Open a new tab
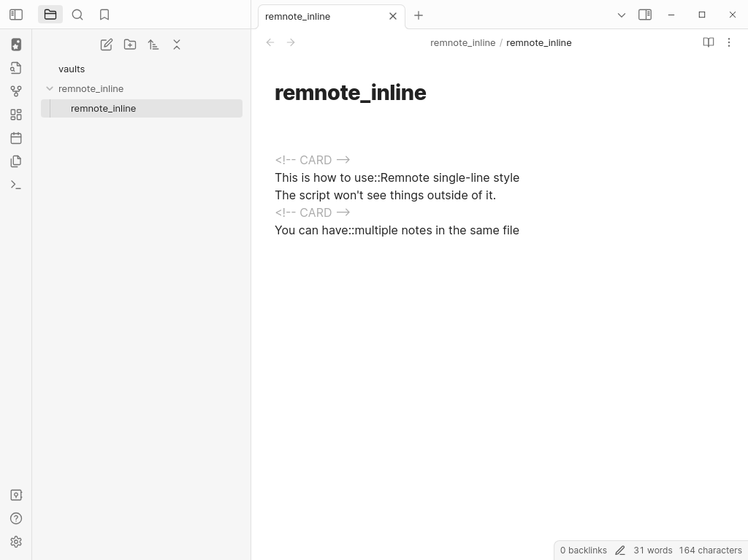748x560 pixels. coord(419,15)
